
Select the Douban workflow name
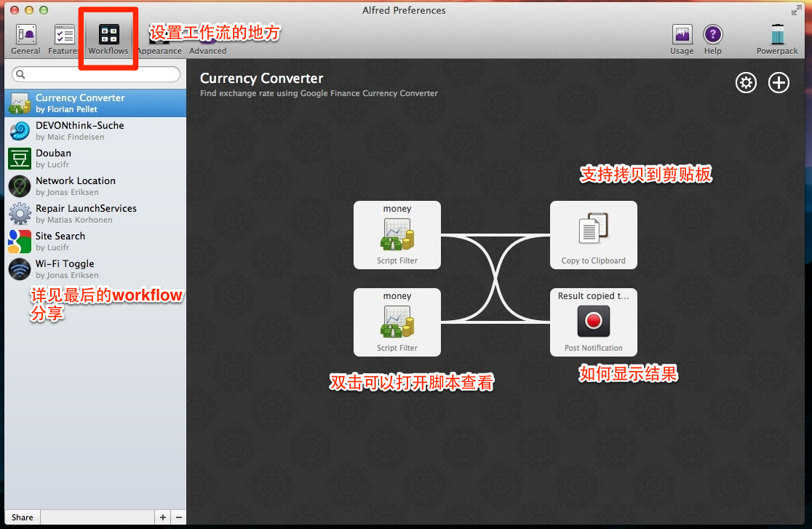coord(53,153)
